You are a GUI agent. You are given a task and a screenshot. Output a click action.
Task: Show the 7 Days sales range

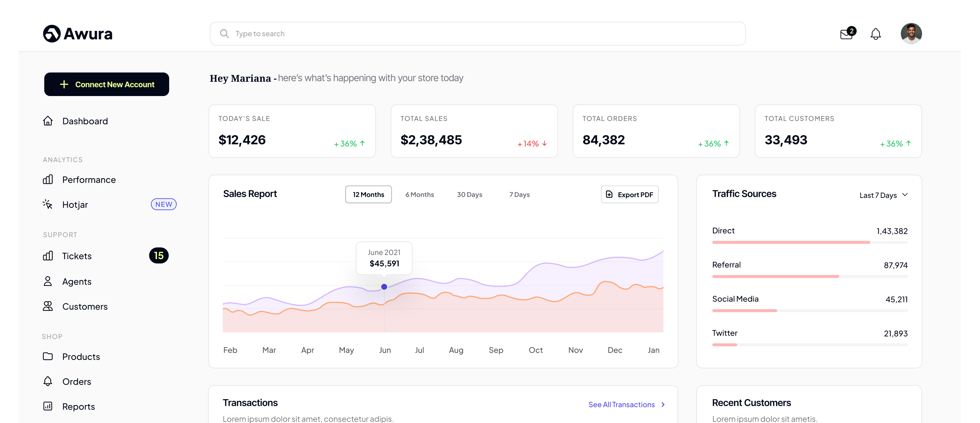tap(519, 195)
